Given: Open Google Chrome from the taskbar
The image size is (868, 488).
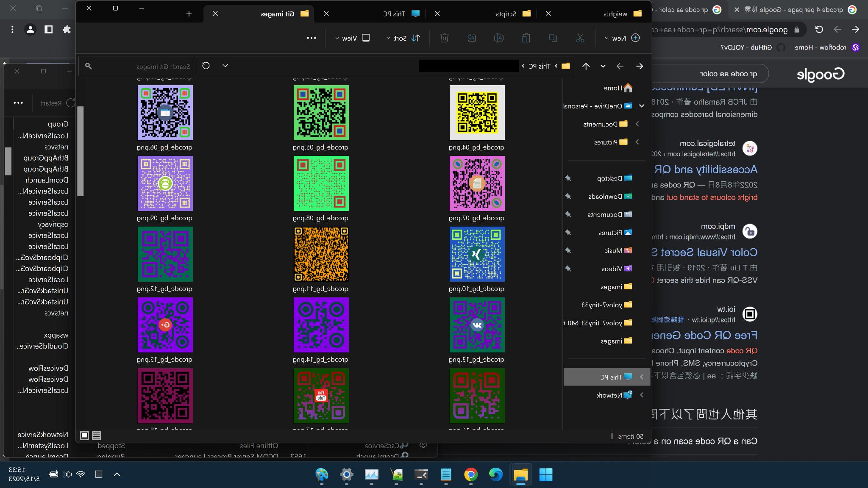Looking at the screenshot, I should coord(471,474).
